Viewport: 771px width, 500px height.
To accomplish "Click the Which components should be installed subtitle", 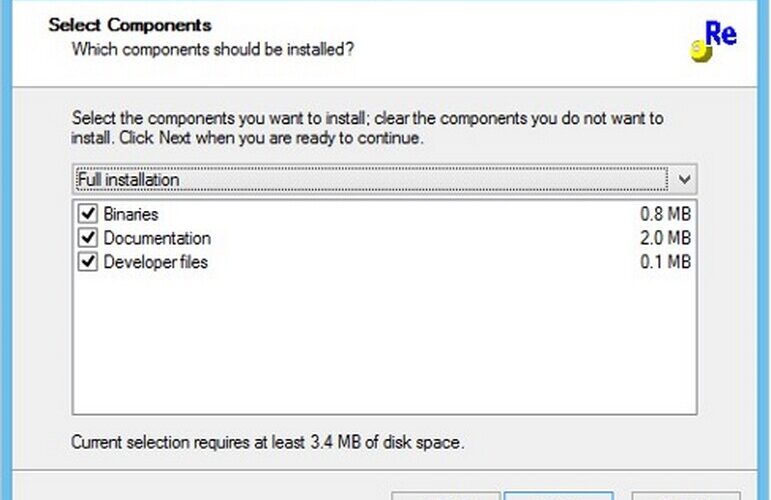I will [x=212, y=50].
